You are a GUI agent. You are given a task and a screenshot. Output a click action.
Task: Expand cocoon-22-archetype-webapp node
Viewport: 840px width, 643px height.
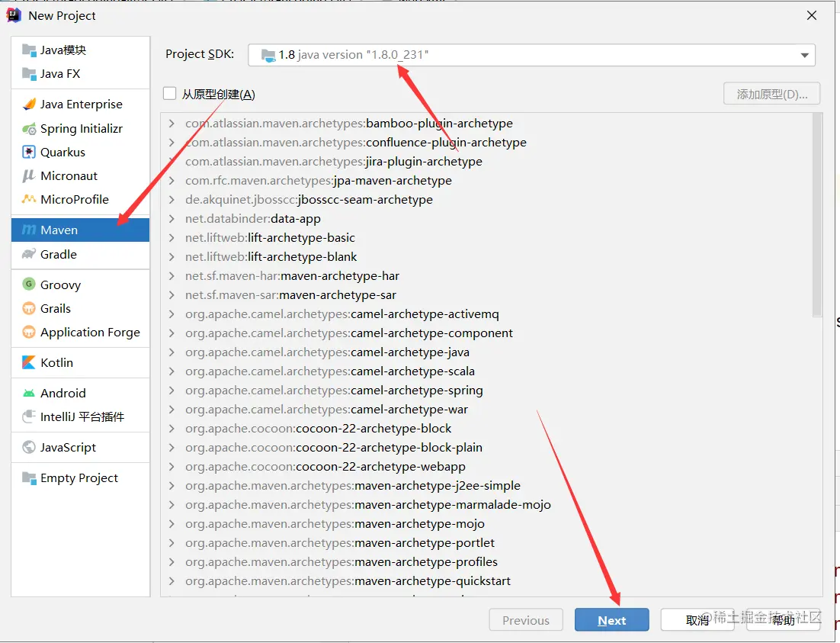172,467
